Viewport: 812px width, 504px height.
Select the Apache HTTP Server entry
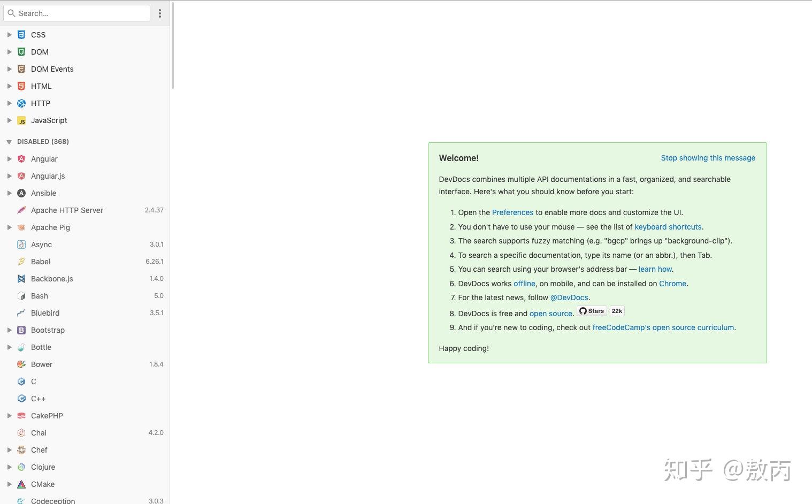pyautogui.click(x=85, y=210)
